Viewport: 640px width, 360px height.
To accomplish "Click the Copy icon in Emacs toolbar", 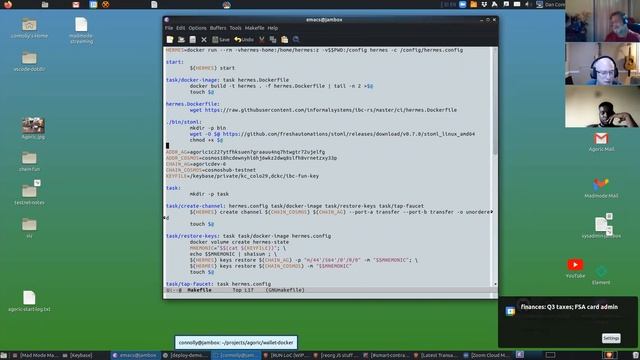I will 273,40.
